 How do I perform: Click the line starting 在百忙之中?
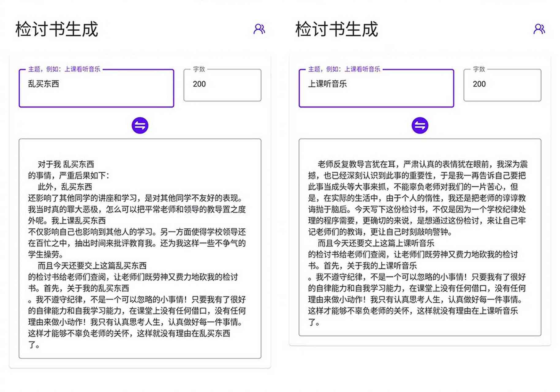137,243
